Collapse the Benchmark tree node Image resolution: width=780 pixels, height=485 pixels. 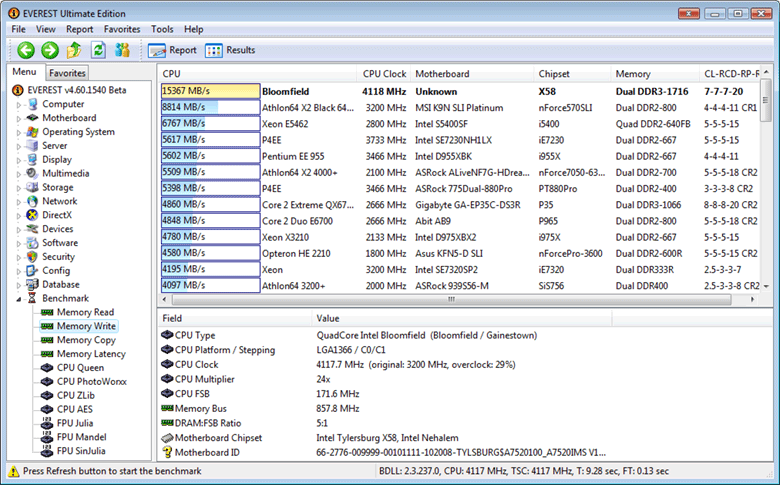coord(19,299)
